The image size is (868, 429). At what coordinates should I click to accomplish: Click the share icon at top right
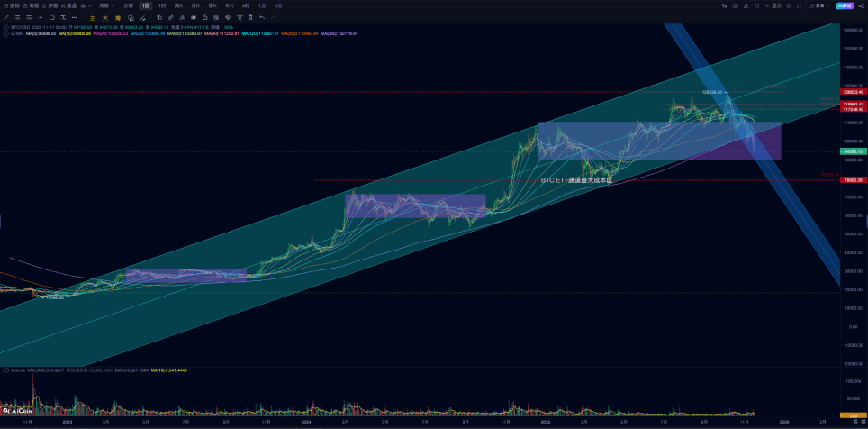(x=861, y=5)
